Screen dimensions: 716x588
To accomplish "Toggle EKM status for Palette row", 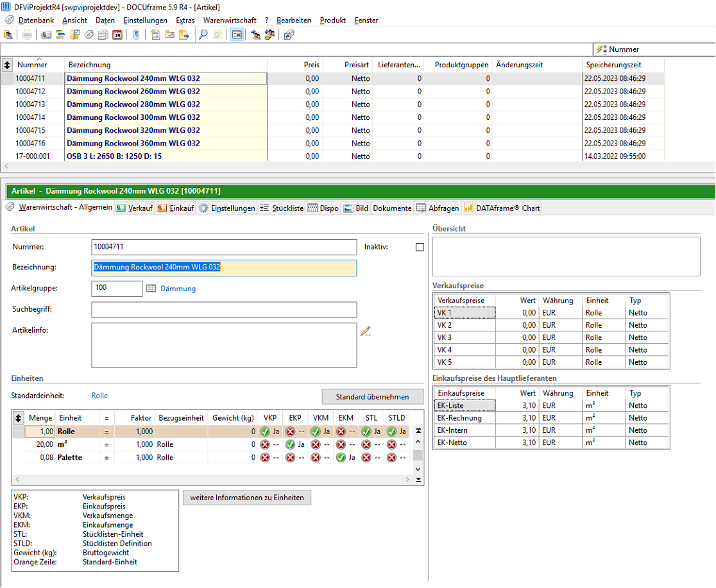I will click(x=341, y=457).
